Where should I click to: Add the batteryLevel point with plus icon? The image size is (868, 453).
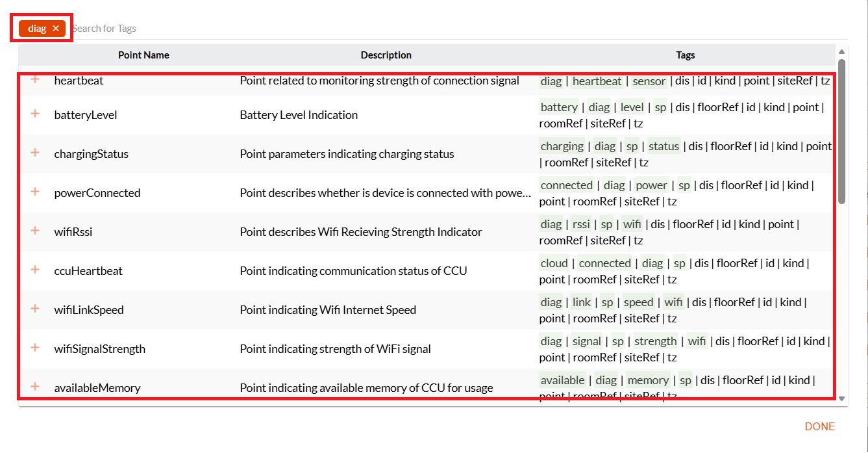point(35,114)
